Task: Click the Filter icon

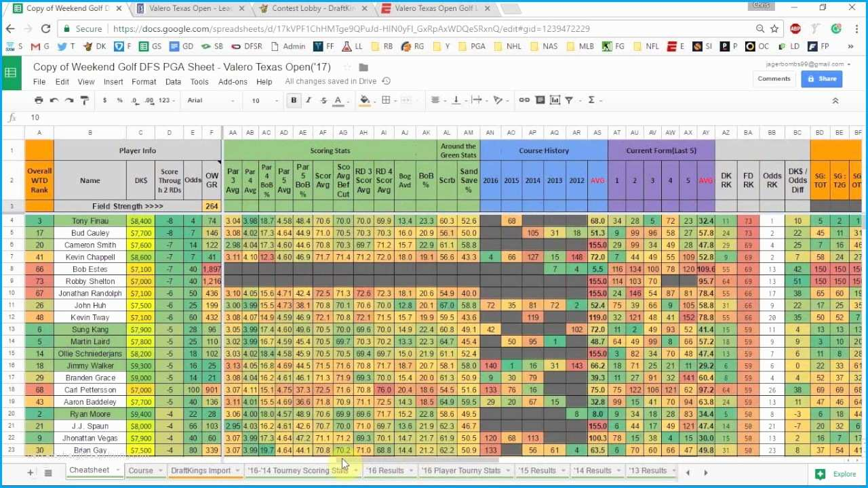Action: click(x=570, y=100)
